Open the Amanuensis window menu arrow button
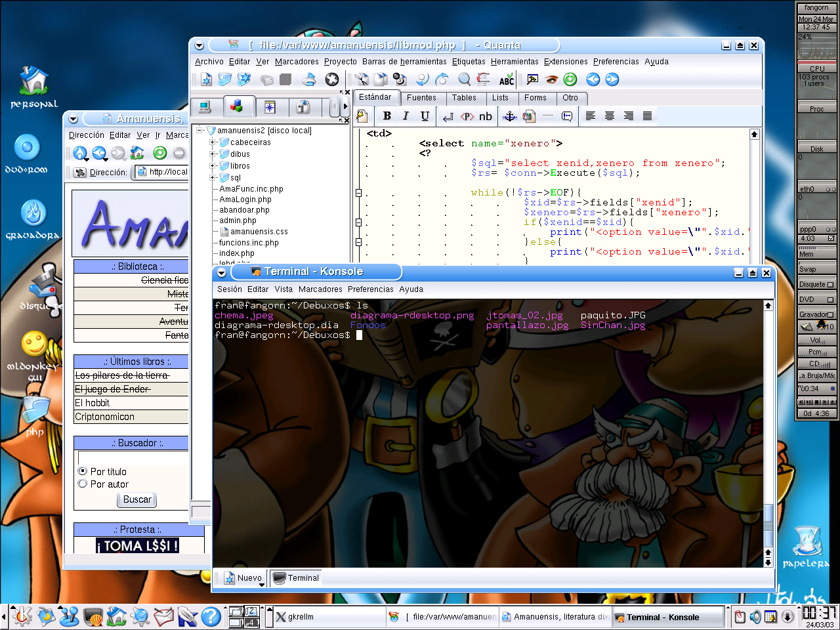Screen dimensions: 840x630 [73, 119]
